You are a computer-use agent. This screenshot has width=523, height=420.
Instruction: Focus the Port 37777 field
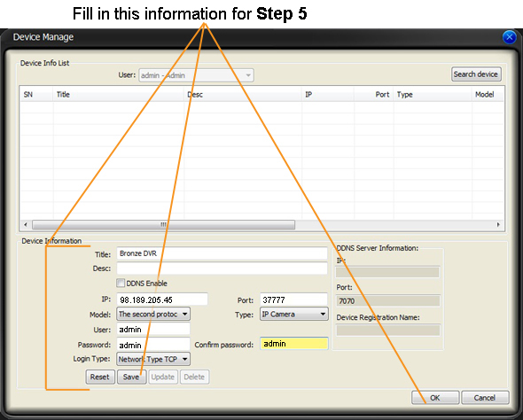293,299
